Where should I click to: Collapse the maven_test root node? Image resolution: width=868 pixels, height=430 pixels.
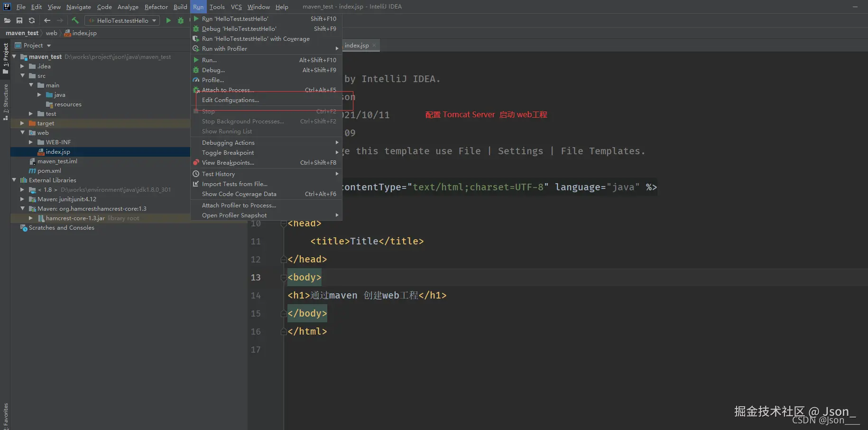[14, 56]
